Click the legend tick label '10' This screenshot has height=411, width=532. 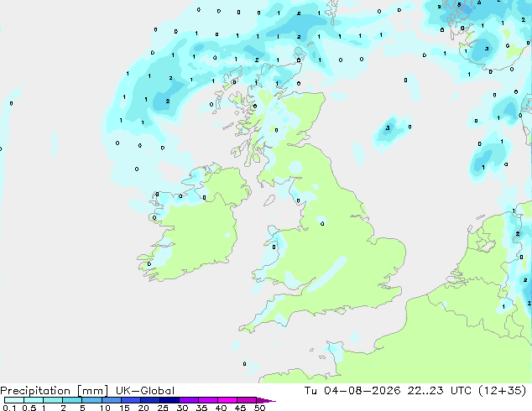(105, 408)
